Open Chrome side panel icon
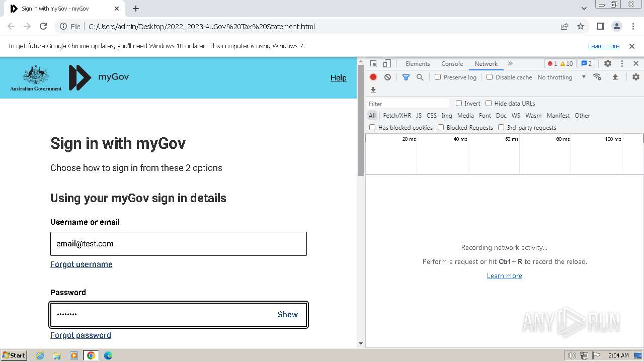 click(x=600, y=26)
